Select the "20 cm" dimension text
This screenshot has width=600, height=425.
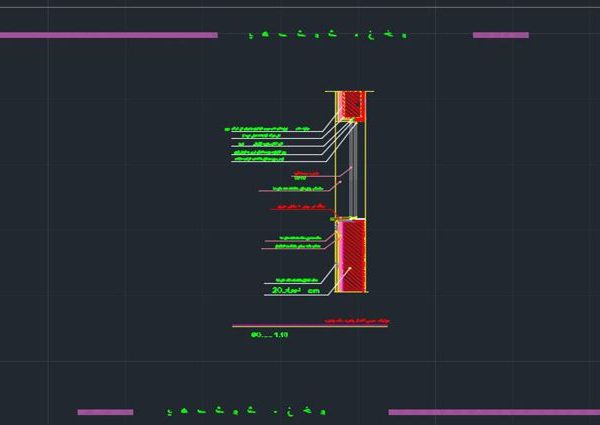(300, 290)
